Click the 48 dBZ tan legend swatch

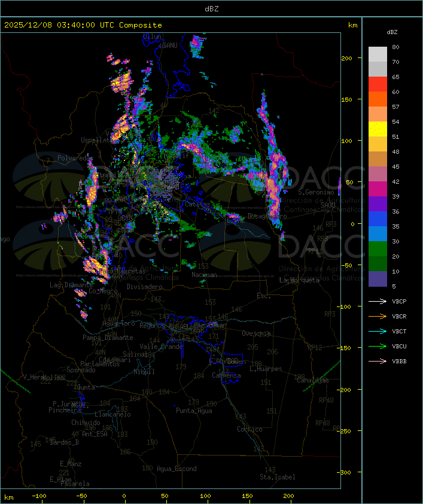378,159
